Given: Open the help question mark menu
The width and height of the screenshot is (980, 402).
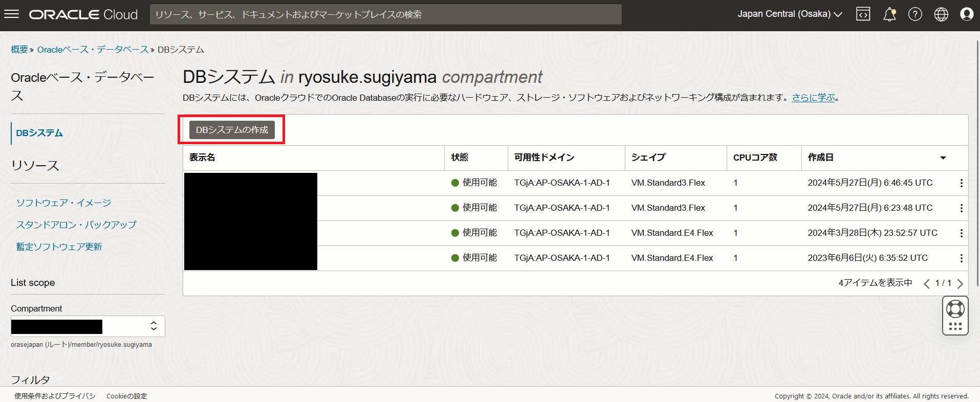Looking at the screenshot, I should [x=915, y=14].
